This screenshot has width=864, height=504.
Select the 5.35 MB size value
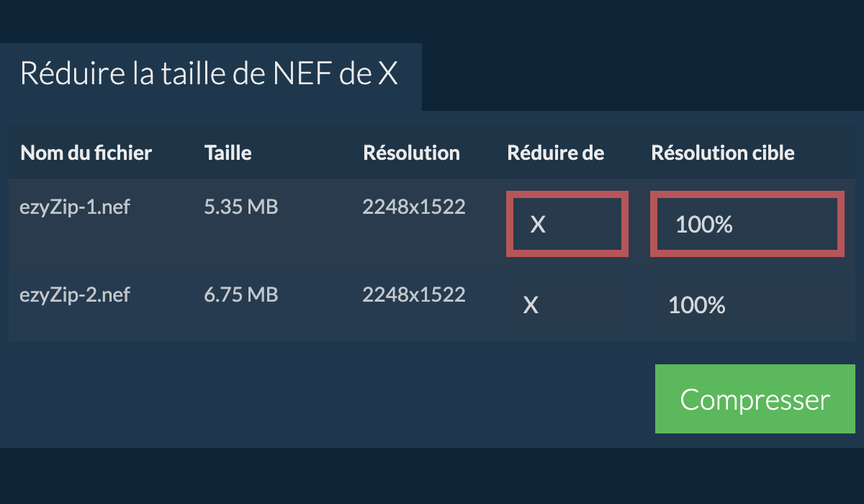[240, 207]
